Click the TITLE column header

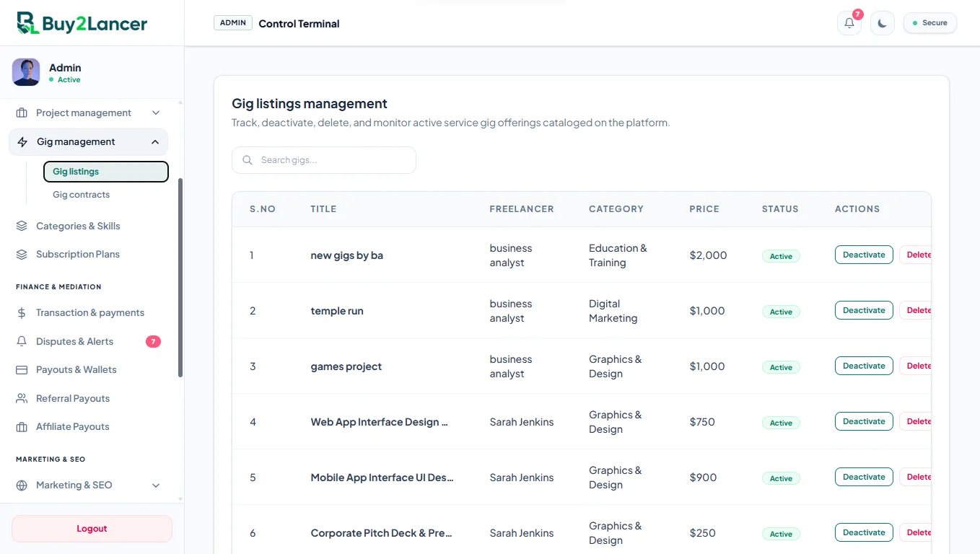coord(323,209)
